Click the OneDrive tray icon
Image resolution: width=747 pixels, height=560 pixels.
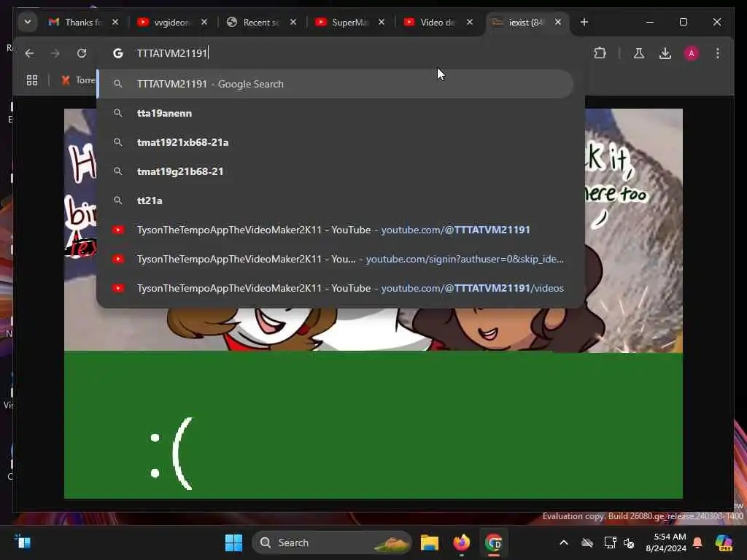[587, 542]
